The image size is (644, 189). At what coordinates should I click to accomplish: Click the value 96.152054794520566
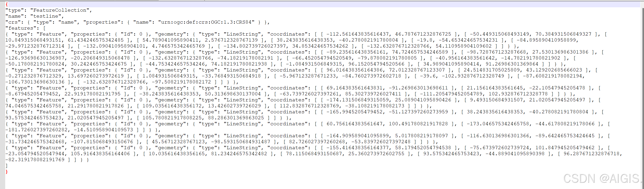(x=376, y=64)
